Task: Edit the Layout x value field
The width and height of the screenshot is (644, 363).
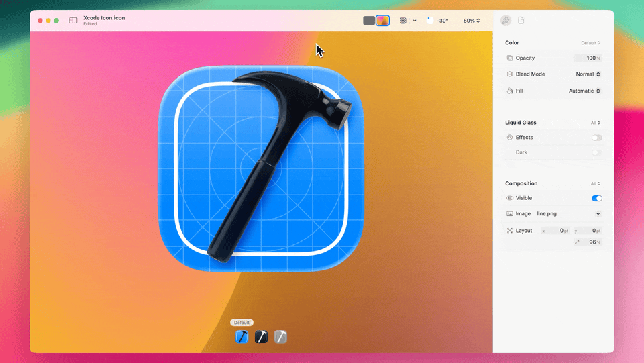Action: click(555, 231)
